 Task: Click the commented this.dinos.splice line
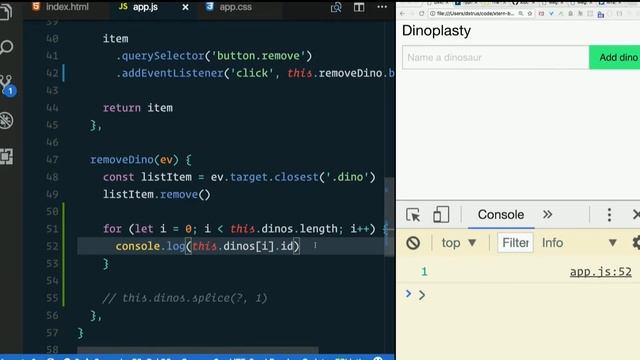(x=185, y=298)
